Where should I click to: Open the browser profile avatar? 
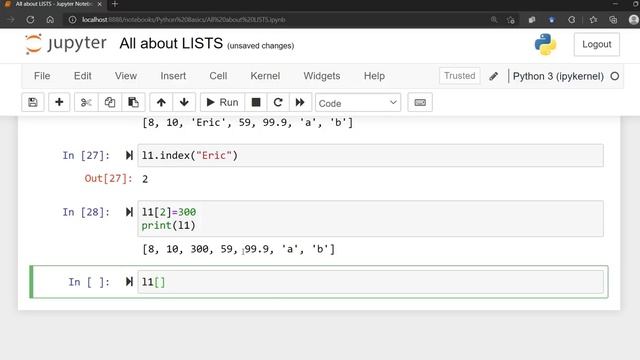(633, 20)
